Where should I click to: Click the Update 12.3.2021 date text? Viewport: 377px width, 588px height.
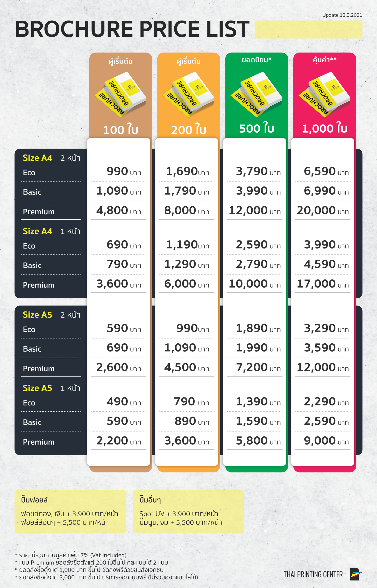pos(342,15)
